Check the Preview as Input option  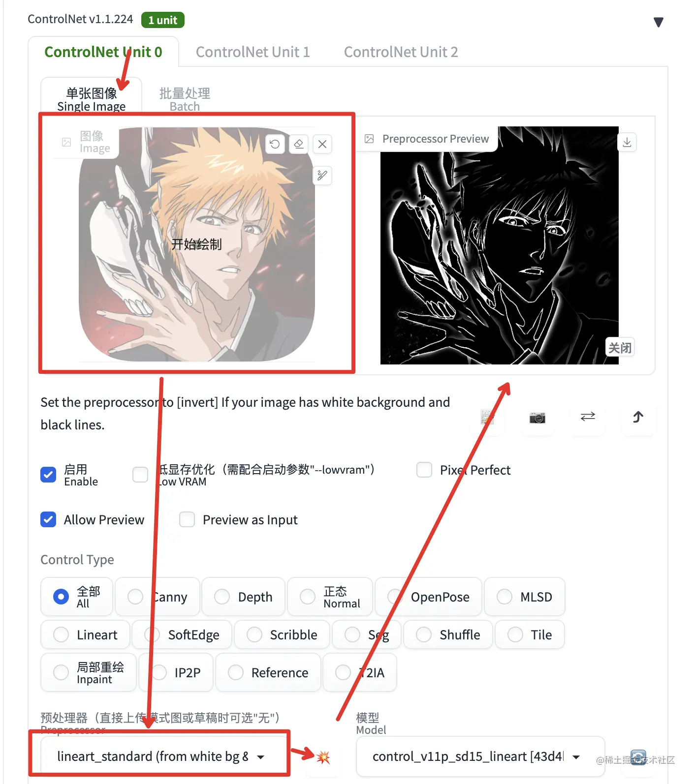[x=187, y=519]
